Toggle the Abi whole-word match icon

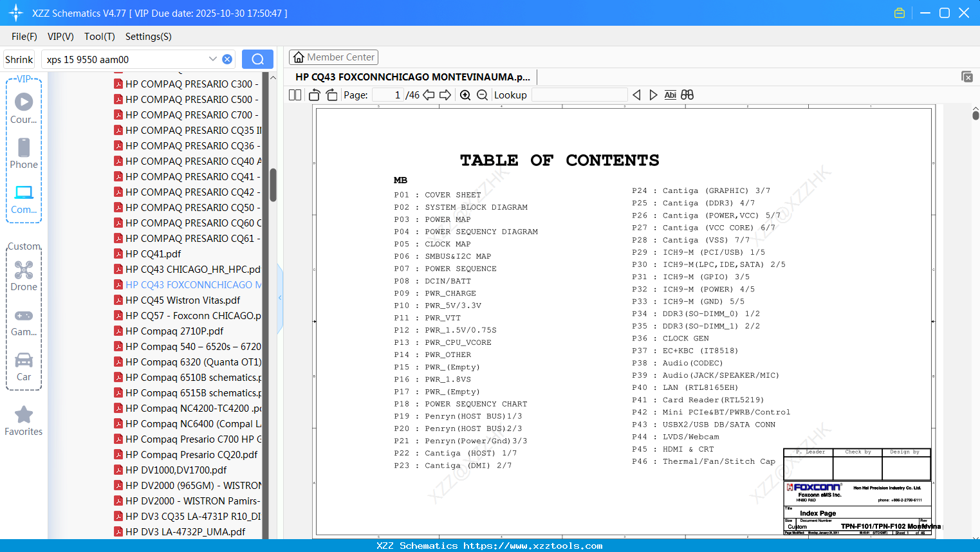pos(670,95)
